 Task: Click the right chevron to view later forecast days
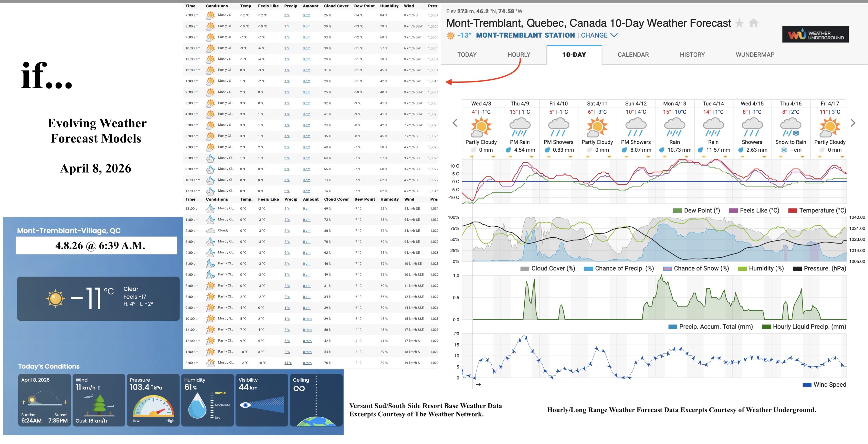coord(853,123)
